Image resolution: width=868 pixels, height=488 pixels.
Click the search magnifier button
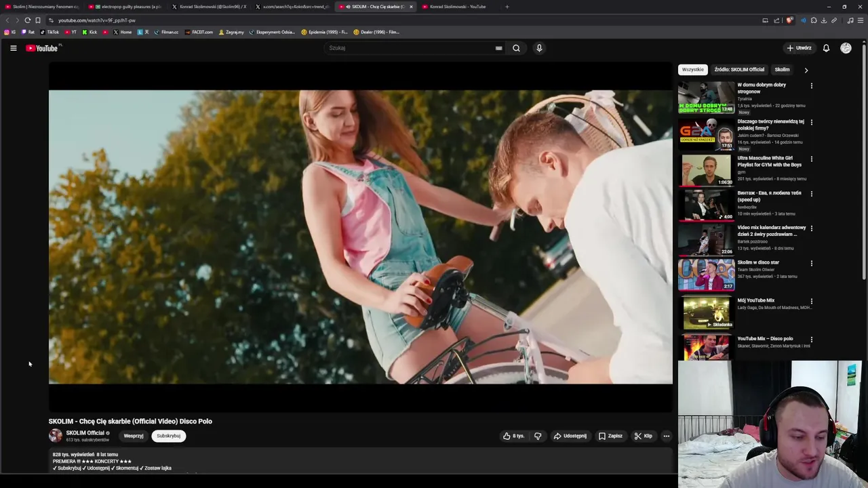pyautogui.click(x=516, y=48)
